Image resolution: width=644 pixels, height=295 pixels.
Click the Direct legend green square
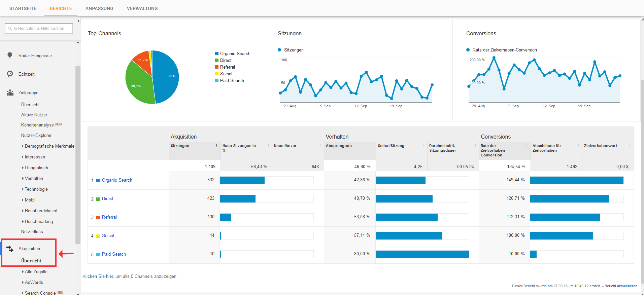click(x=217, y=61)
